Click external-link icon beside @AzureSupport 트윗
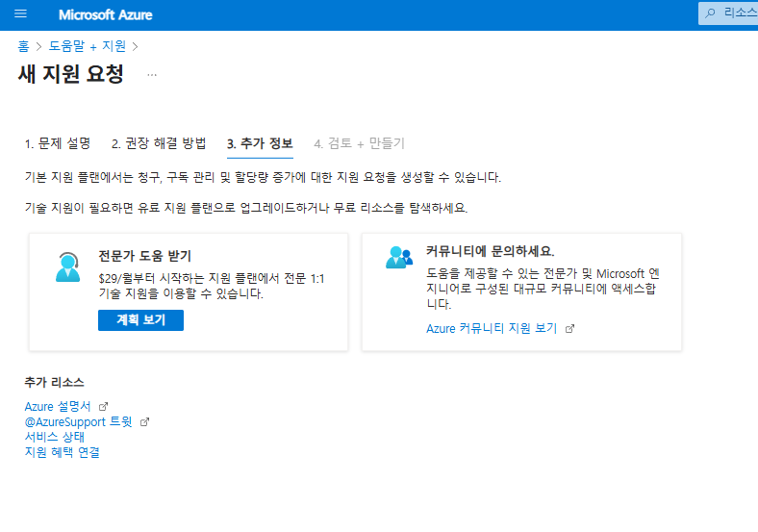Image resolution: width=758 pixels, height=532 pixels. [x=144, y=422]
